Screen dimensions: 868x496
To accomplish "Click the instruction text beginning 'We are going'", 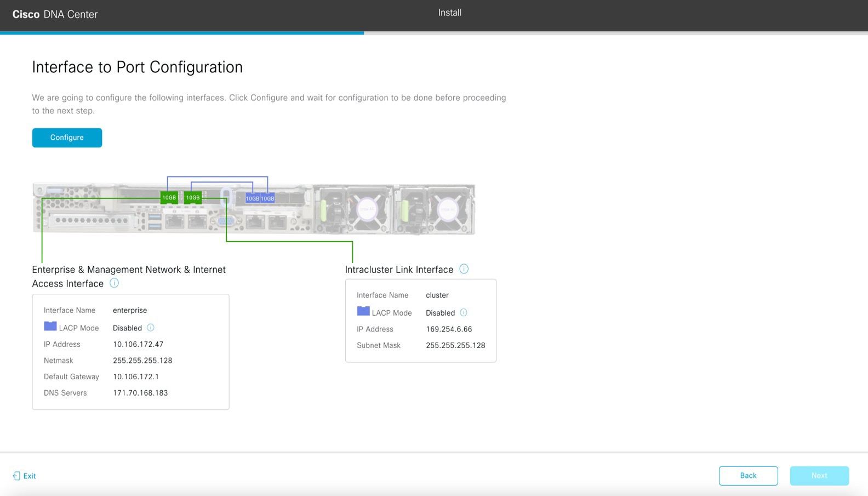I will 269,104.
